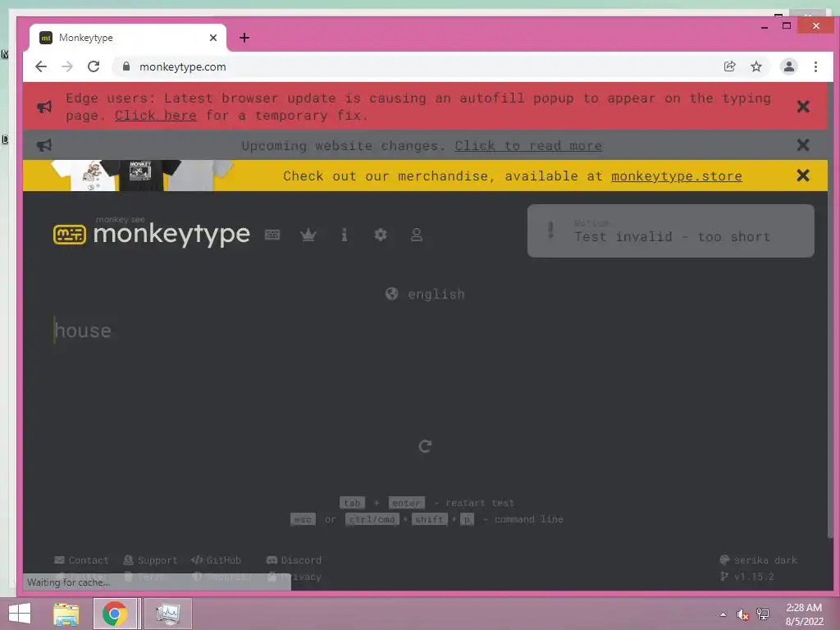Bookmark this page with star icon
The height and width of the screenshot is (630, 840).
(x=756, y=66)
